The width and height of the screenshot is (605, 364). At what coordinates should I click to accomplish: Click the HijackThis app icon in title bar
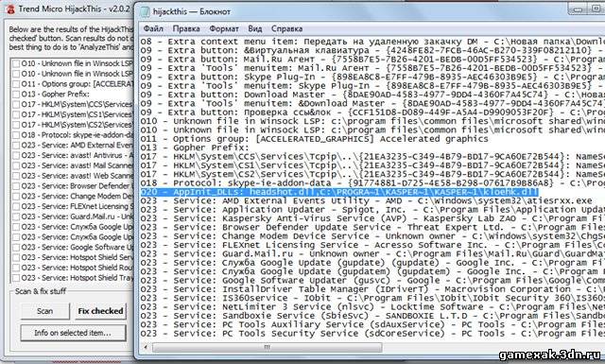(x=10, y=9)
